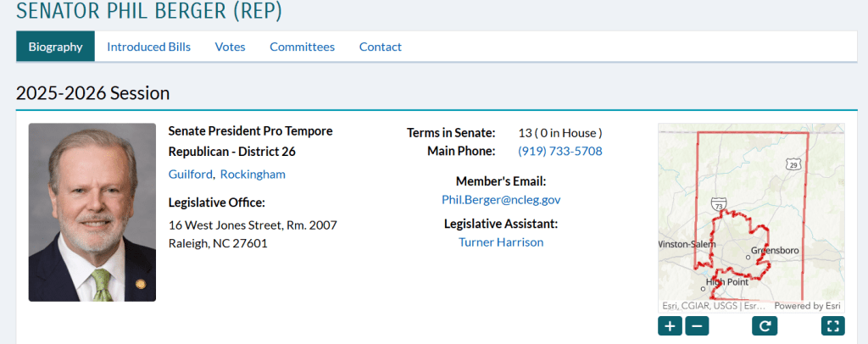Viewport: 868px width, 344px height.
Task: Call the main phone number link
Action: click(559, 151)
